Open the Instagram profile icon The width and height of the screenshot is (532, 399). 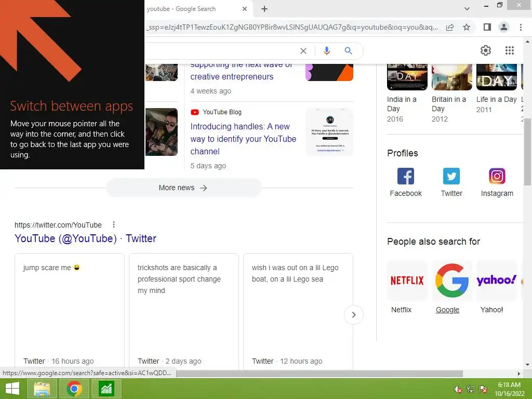coord(497,176)
